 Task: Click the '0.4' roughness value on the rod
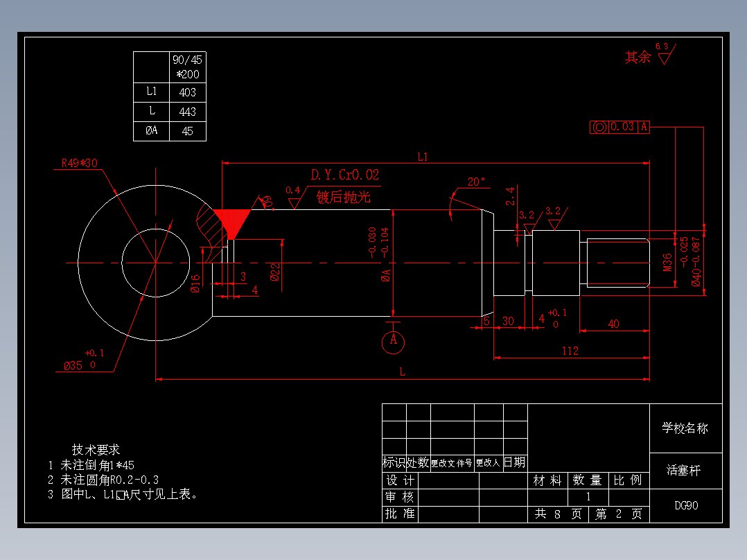293,190
